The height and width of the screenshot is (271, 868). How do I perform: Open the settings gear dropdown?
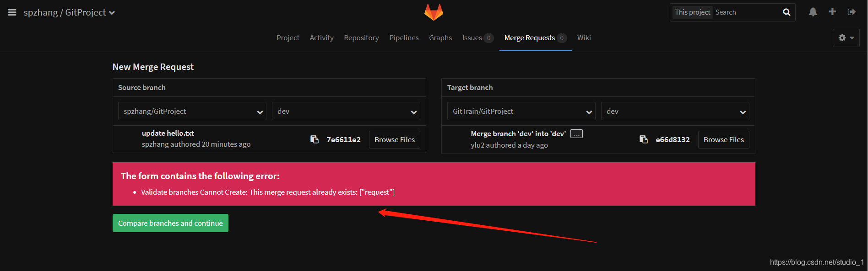(846, 38)
